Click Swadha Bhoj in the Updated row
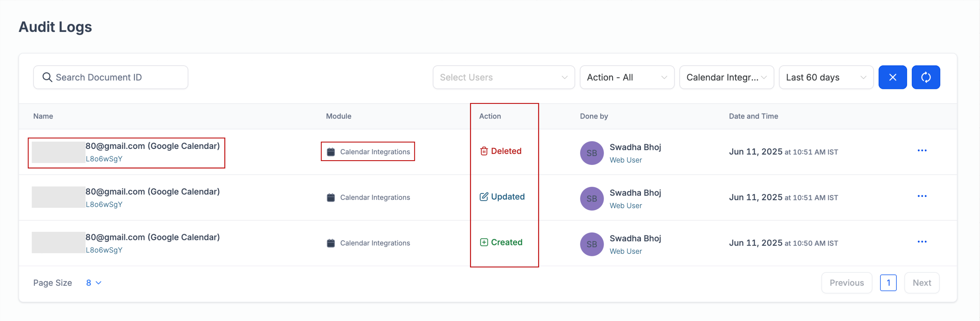Screen dimensions: 980x321 pos(635,193)
